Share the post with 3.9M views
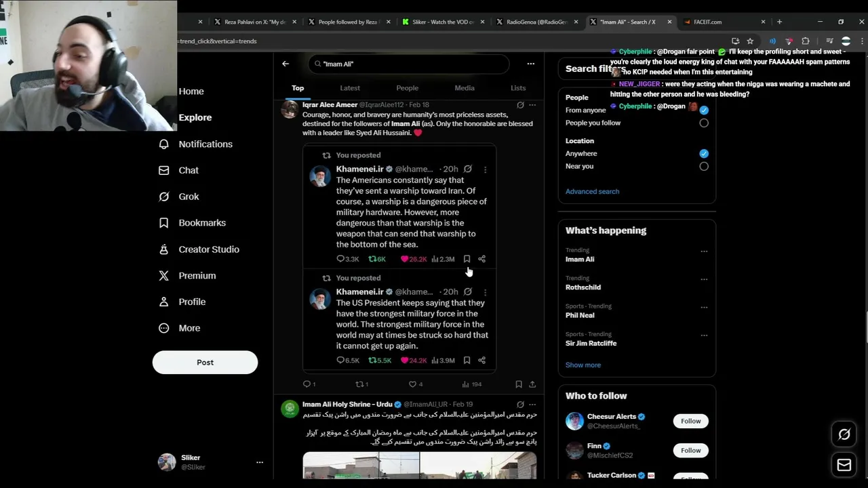Screen dimensions: 868x488 481,361
